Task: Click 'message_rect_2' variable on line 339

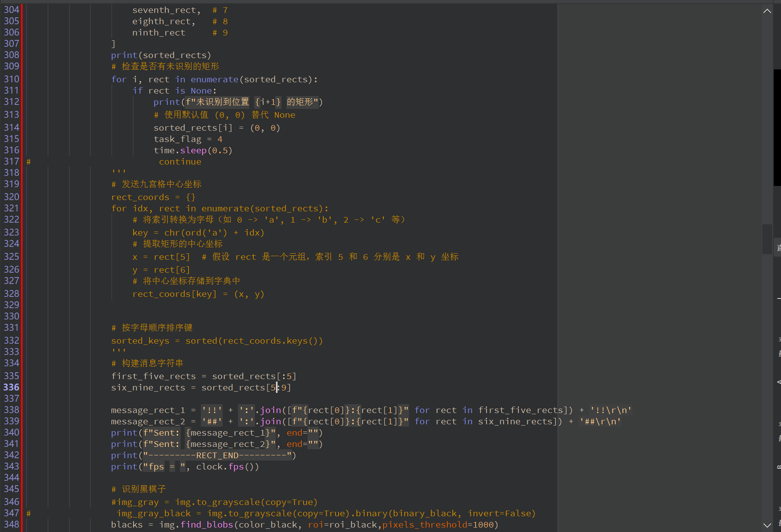Action: point(148,421)
